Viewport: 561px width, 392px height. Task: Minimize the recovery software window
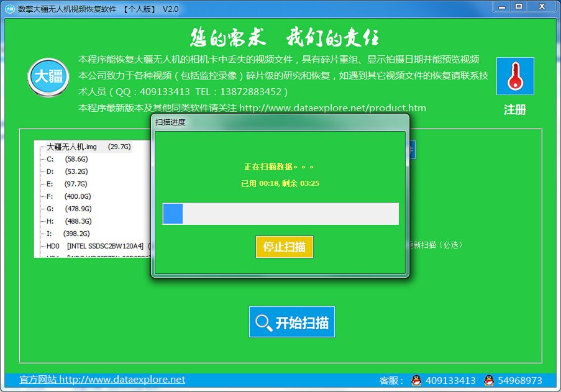click(x=502, y=7)
